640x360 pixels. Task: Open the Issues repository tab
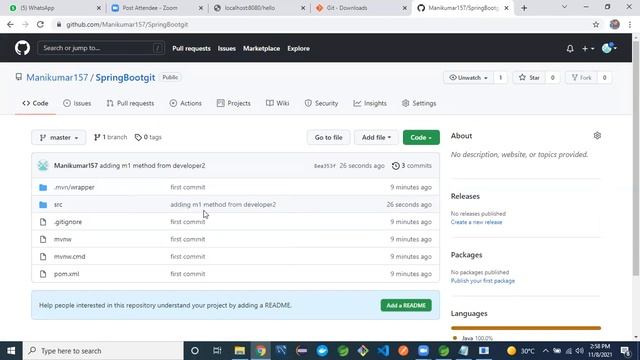point(77,103)
